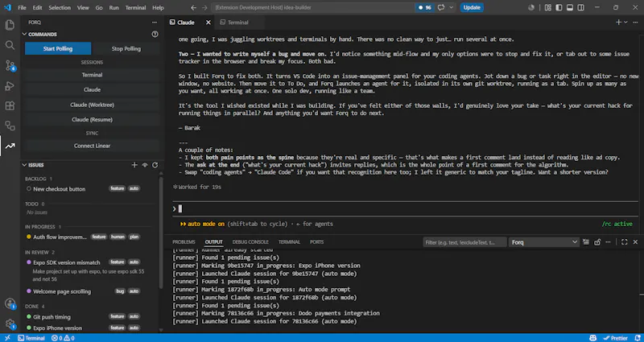
Task: Click the clear output icon
Action: coord(586,242)
